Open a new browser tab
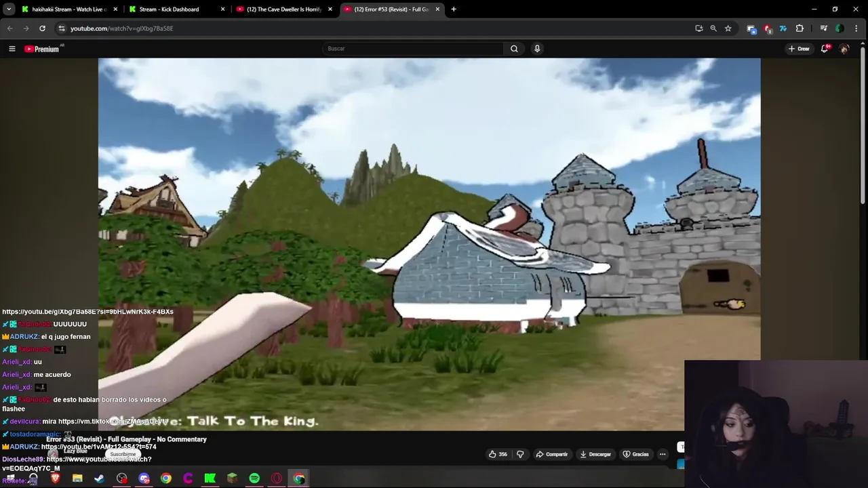This screenshot has width=868, height=488. tap(454, 9)
